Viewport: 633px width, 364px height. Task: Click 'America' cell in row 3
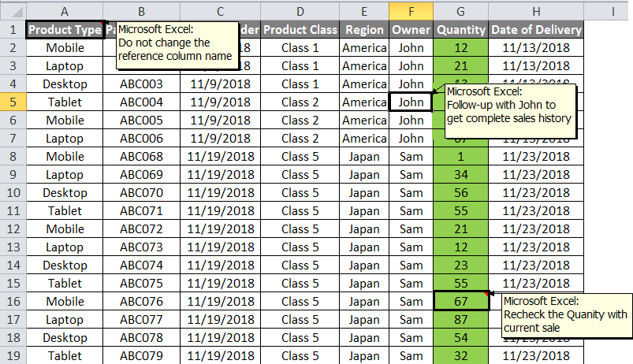[x=364, y=65]
